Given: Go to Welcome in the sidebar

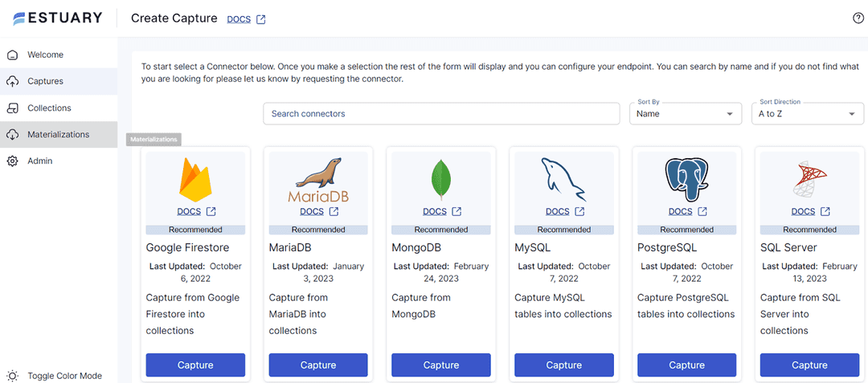Looking at the screenshot, I should pos(59,55).
